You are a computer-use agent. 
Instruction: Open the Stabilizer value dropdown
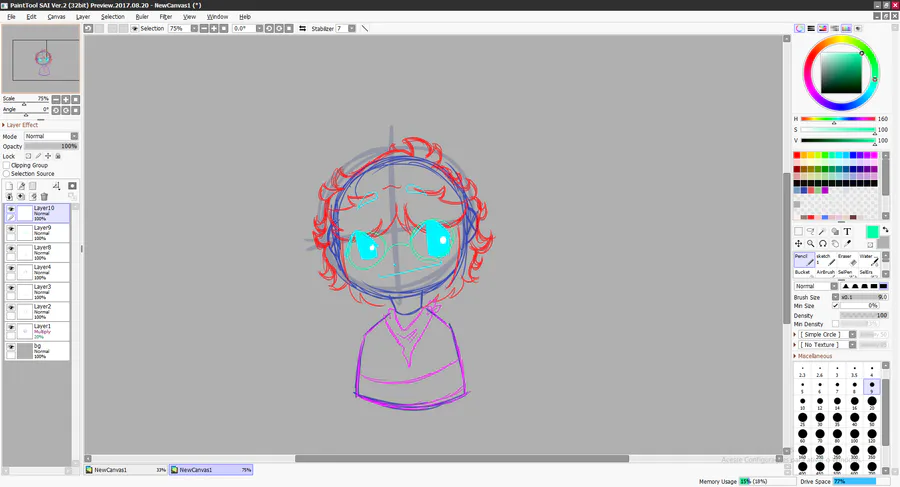352,28
